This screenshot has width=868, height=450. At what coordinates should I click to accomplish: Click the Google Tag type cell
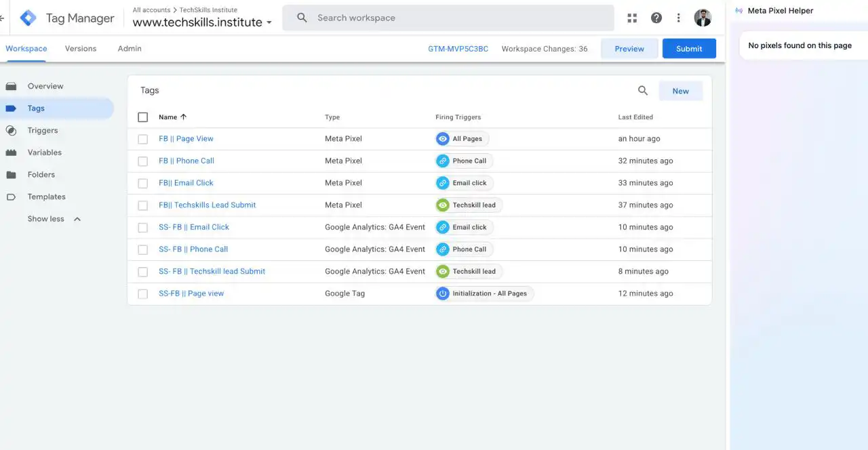345,293
